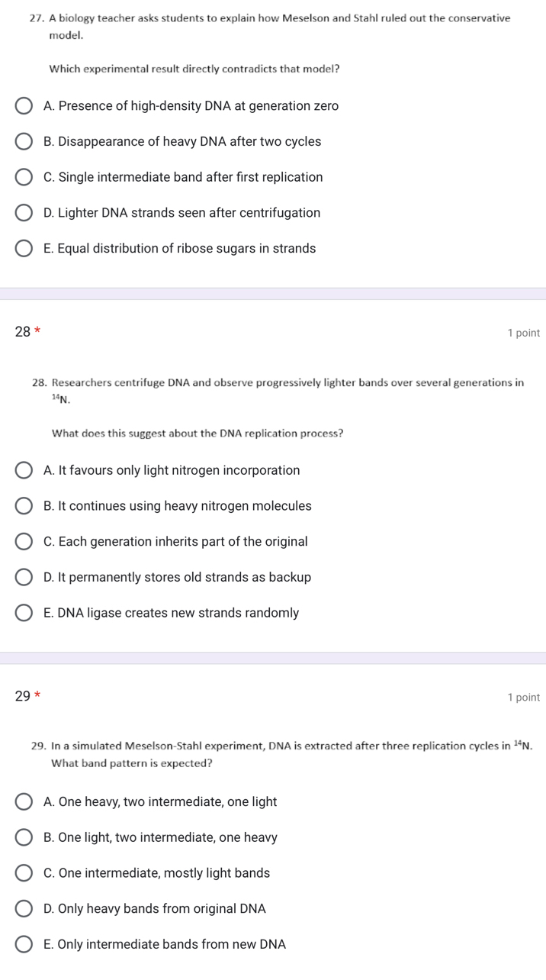
Task: Select option A for question 27
Action: (x=24, y=105)
